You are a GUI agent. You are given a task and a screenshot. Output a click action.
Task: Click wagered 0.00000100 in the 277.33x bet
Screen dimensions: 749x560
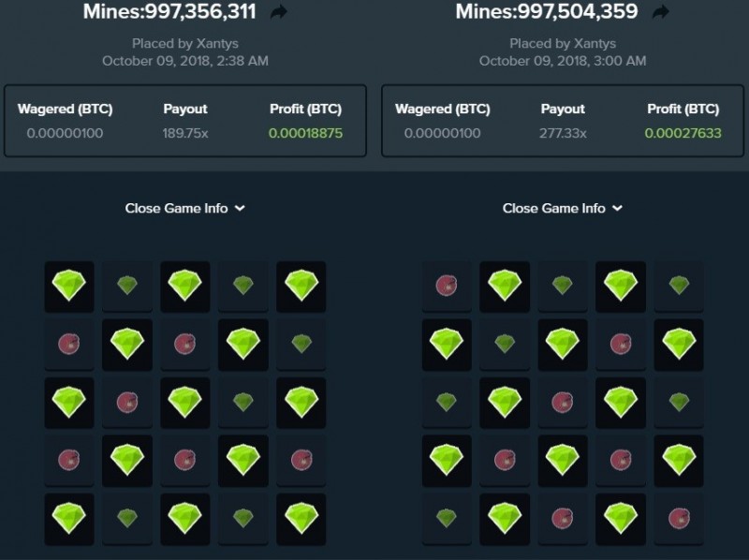[442, 133]
